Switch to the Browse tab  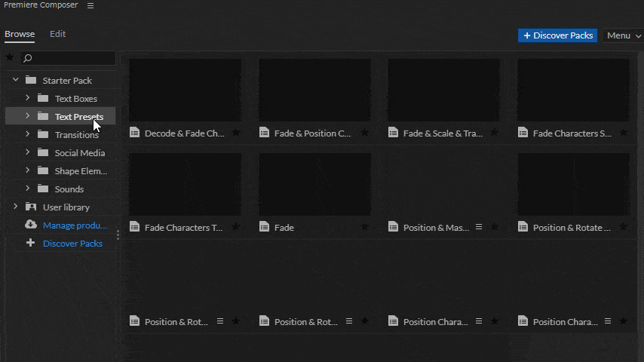[20, 34]
